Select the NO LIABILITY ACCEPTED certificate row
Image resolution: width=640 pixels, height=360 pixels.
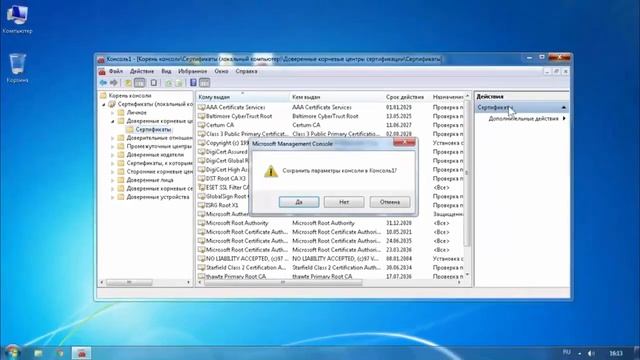[x=330, y=259]
